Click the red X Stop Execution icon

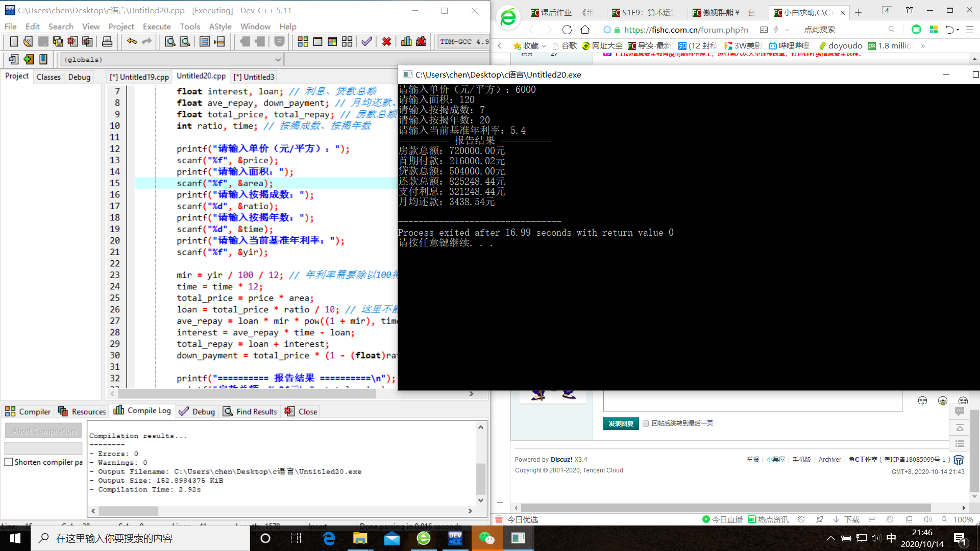(386, 41)
